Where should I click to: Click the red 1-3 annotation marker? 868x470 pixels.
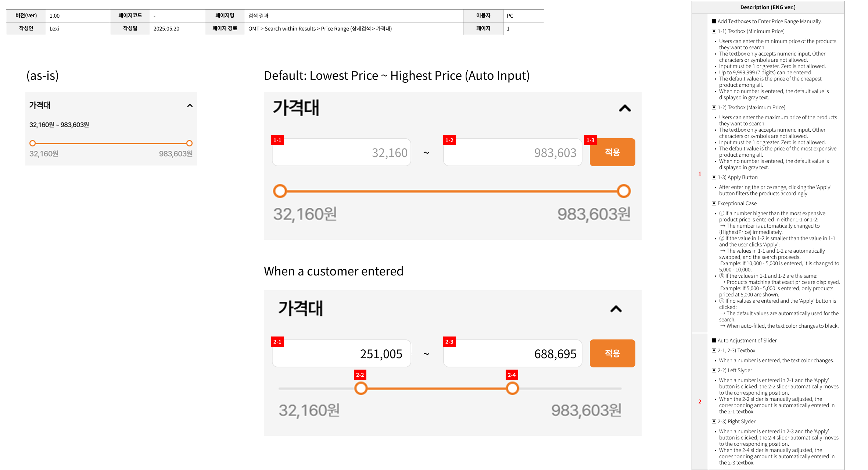click(x=590, y=140)
